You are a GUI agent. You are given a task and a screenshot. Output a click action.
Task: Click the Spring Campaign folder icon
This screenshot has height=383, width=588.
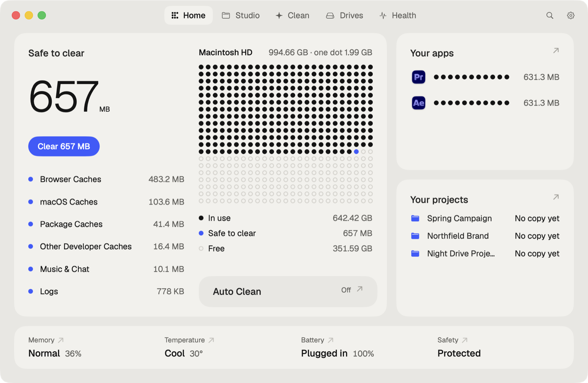point(415,218)
